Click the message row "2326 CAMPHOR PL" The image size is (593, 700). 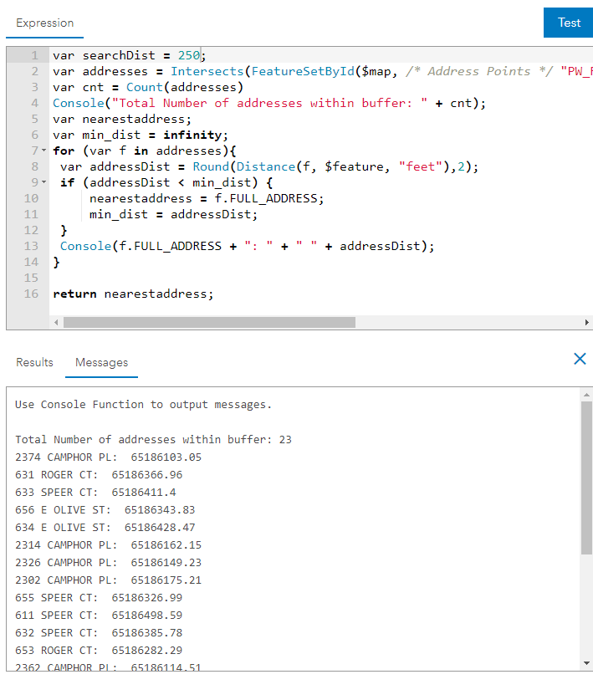[108, 563]
